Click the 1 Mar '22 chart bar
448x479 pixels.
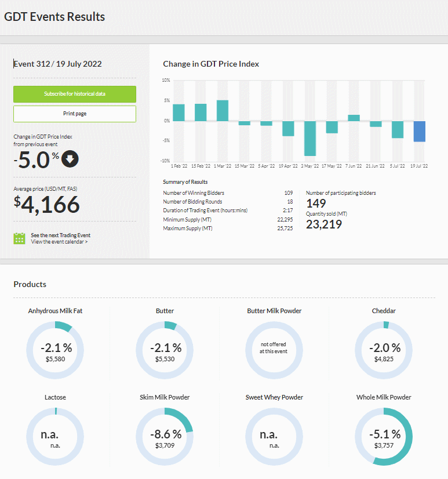(x=223, y=111)
